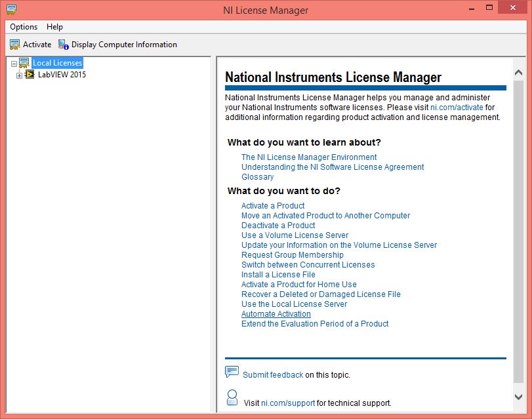This screenshot has width=532, height=419.
Task: Click the feedback speech bubble icon
Action: [232, 372]
